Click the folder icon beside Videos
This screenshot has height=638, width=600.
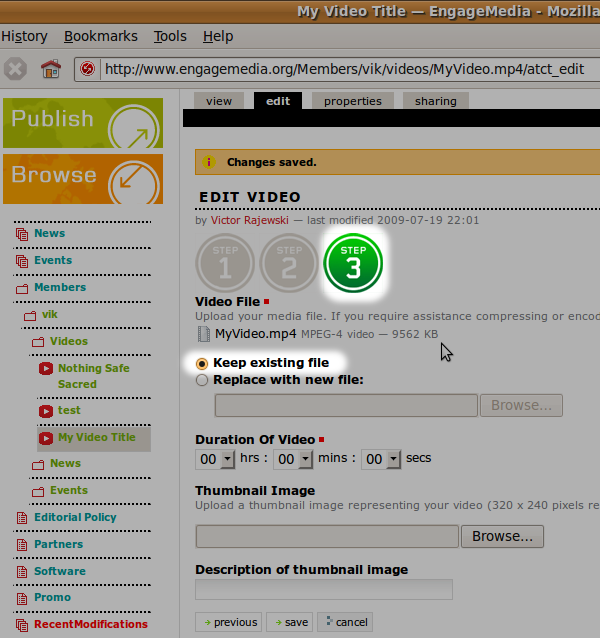pos(38,342)
